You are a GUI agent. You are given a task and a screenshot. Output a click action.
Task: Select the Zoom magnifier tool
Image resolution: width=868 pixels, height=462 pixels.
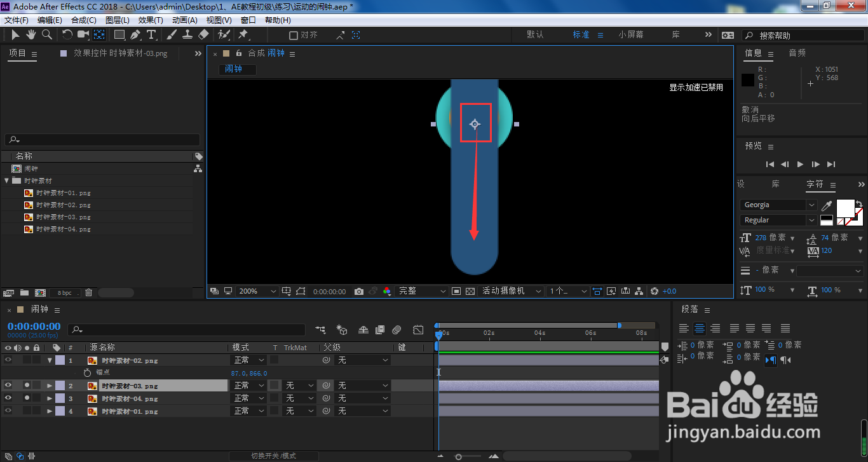(46, 34)
